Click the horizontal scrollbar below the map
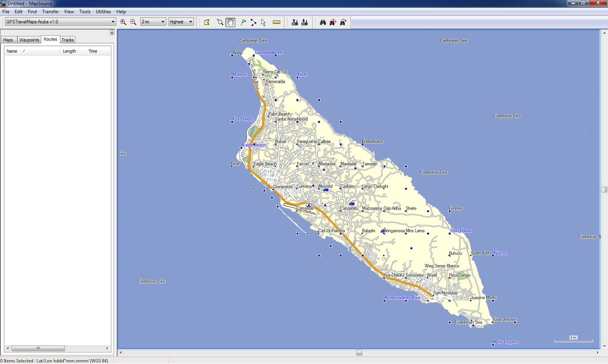Screen dimensions: 608x364 point(359,352)
